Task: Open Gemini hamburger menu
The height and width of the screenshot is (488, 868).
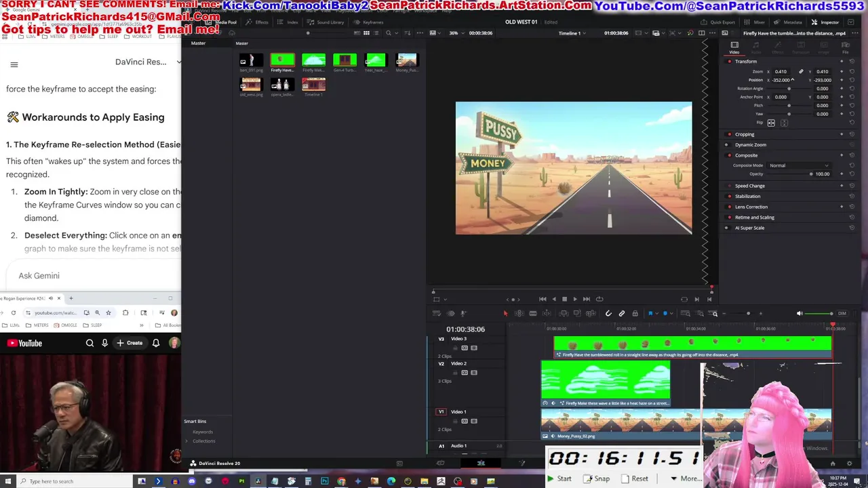Action: tap(14, 64)
